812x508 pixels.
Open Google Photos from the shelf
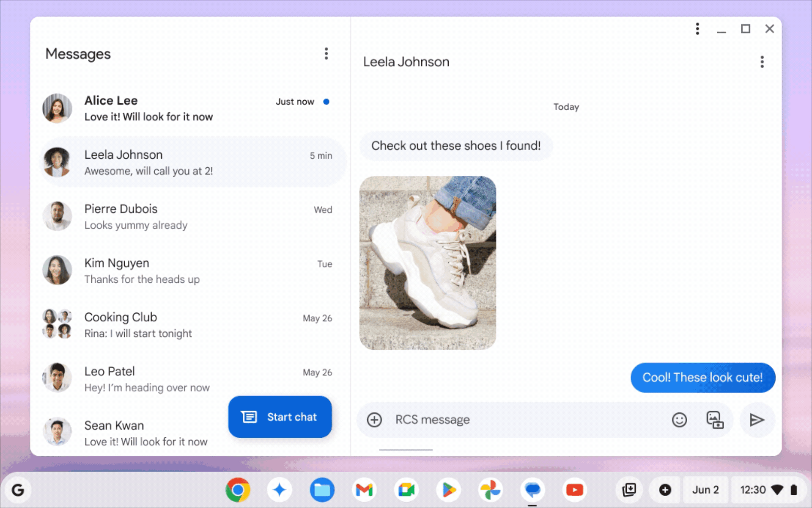point(490,490)
